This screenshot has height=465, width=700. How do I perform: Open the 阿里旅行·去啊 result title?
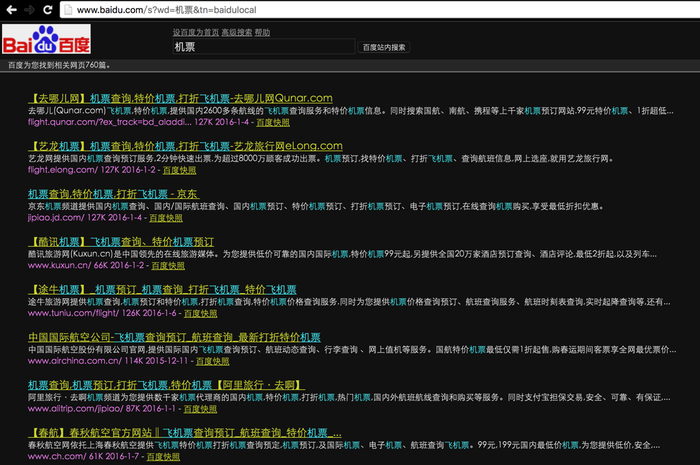[167, 385]
